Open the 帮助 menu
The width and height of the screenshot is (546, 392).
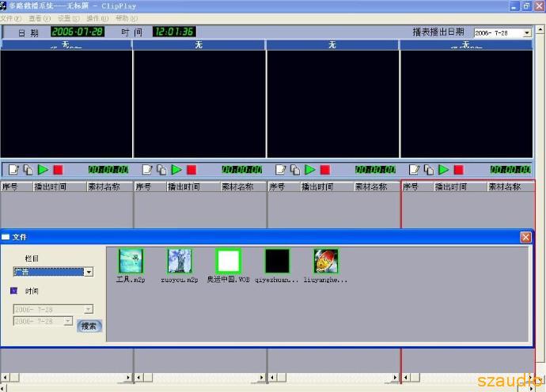(126, 18)
